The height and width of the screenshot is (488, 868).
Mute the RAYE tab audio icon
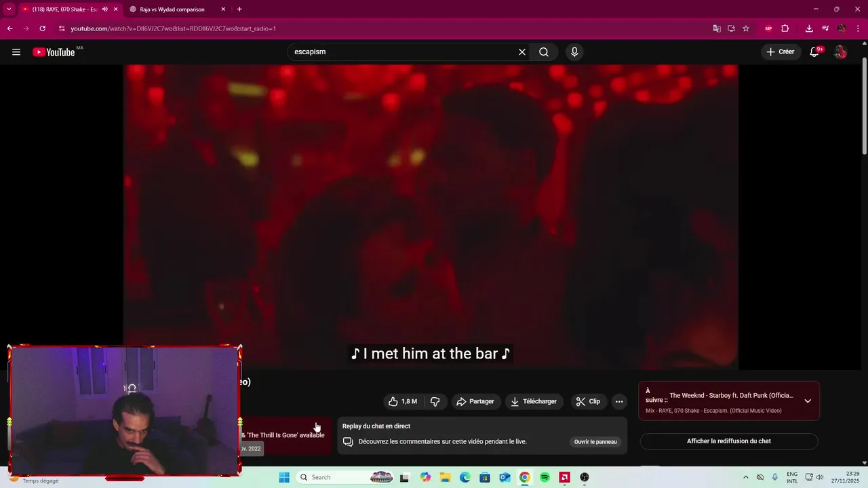coord(104,9)
